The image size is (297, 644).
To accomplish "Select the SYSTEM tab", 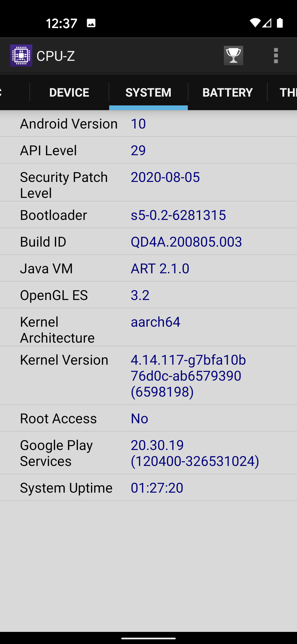I will coord(148,92).
